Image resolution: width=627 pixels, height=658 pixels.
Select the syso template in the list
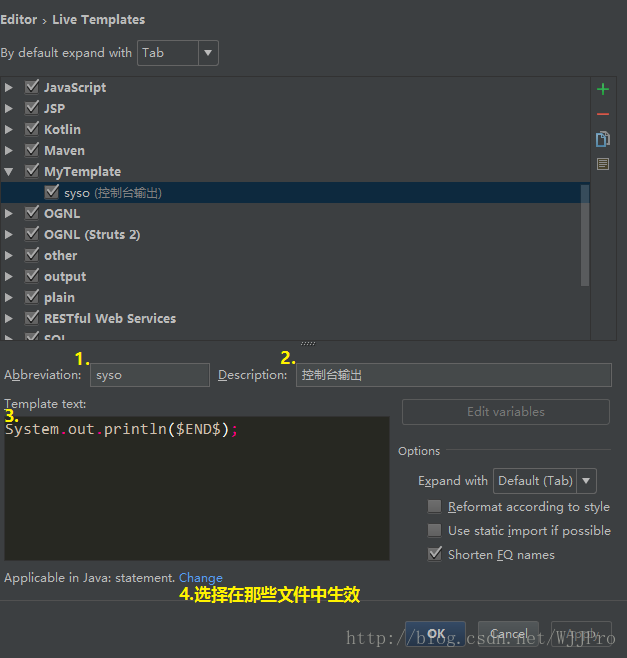tap(112, 193)
